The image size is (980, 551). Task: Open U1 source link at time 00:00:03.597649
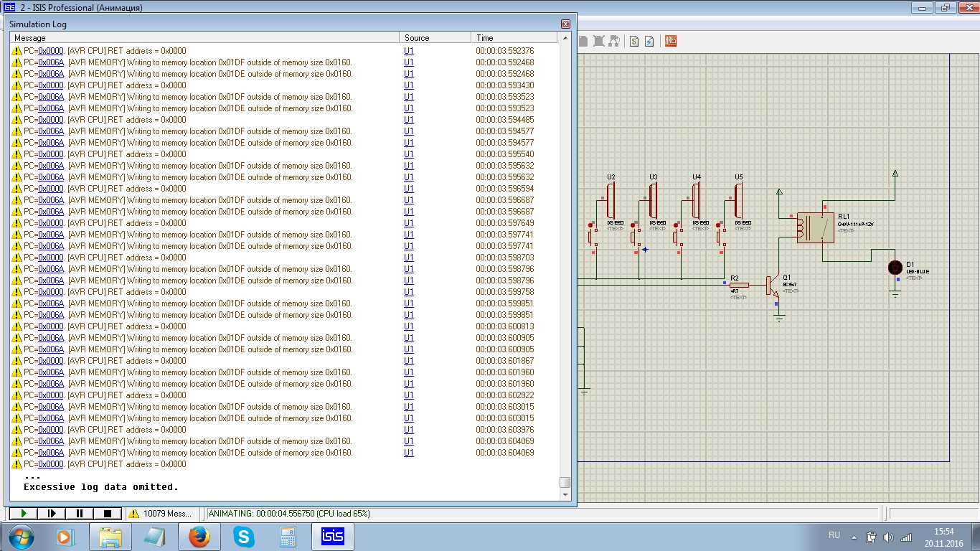409,223
